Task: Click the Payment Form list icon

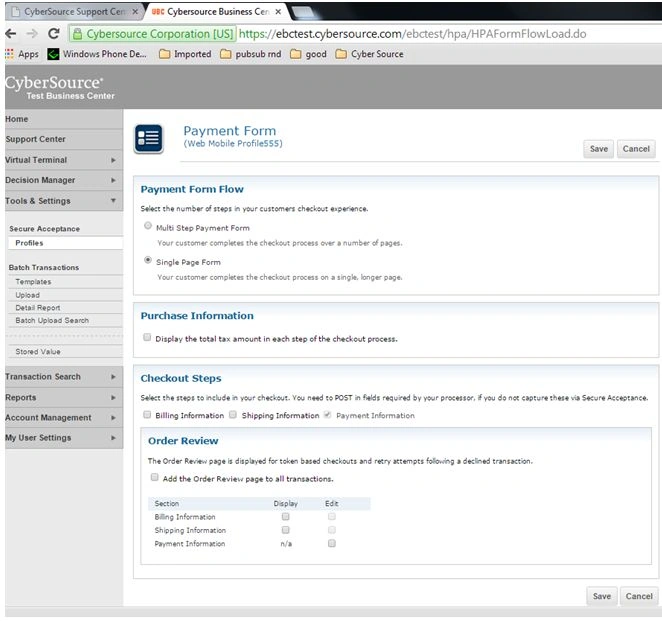Action: 149,138
